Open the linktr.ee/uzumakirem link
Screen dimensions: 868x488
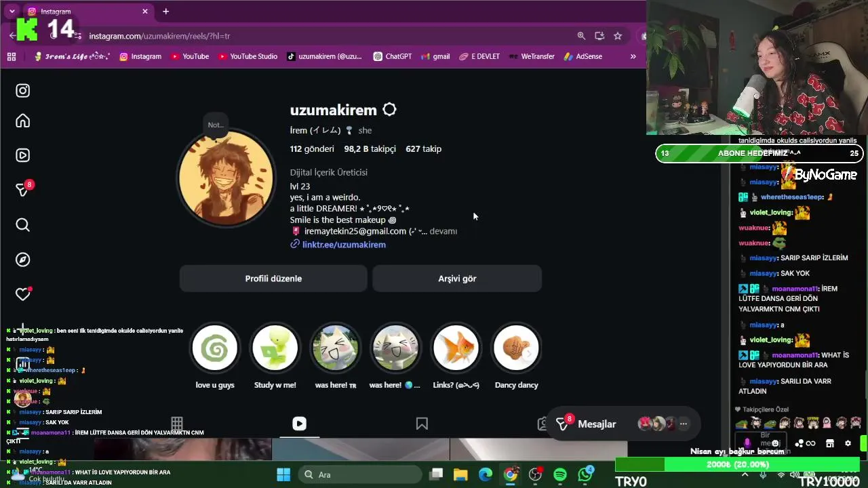coord(344,245)
